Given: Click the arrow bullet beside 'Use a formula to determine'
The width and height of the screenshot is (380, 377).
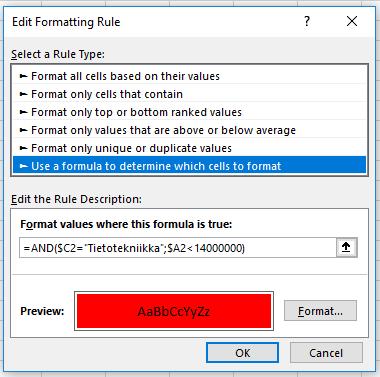Looking at the screenshot, I should [23, 166].
